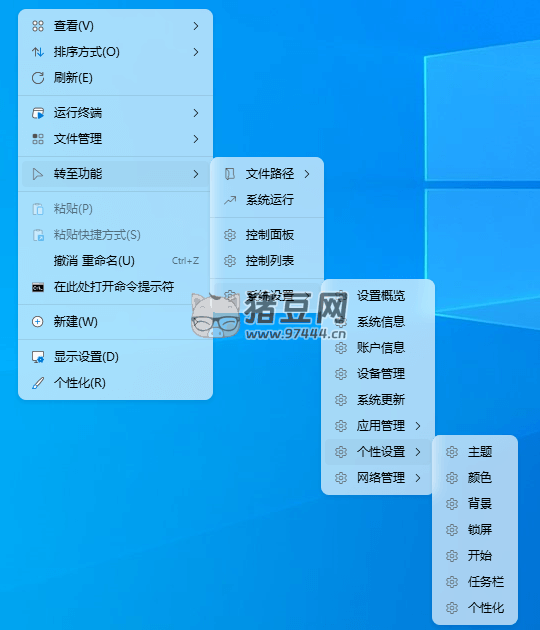Click the gear icon beside 颜色
The height and width of the screenshot is (630, 540).
click(x=452, y=478)
